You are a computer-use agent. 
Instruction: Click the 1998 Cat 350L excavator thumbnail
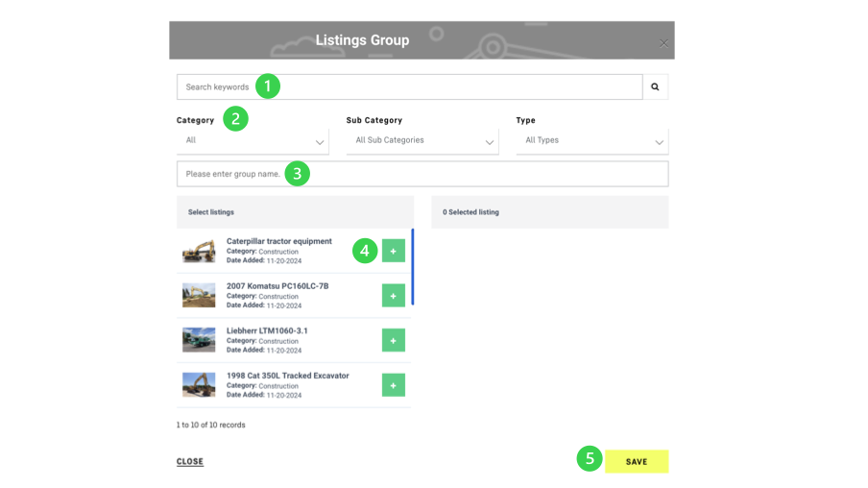click(199, 385)
